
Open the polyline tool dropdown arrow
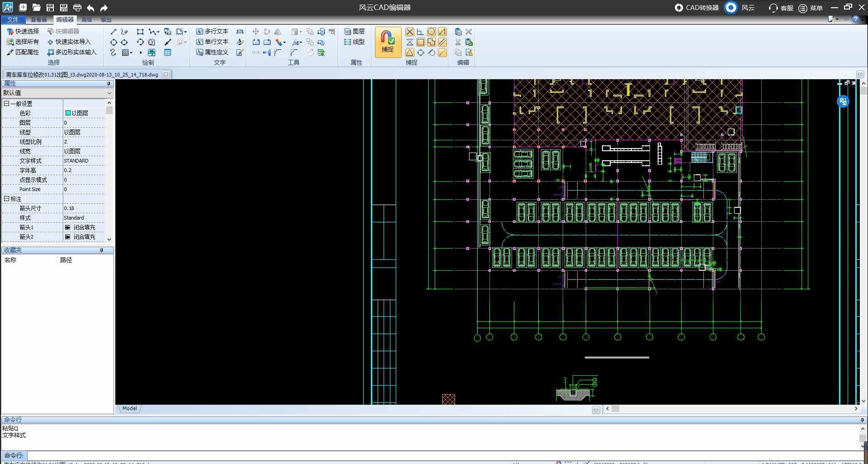(158, 32)
